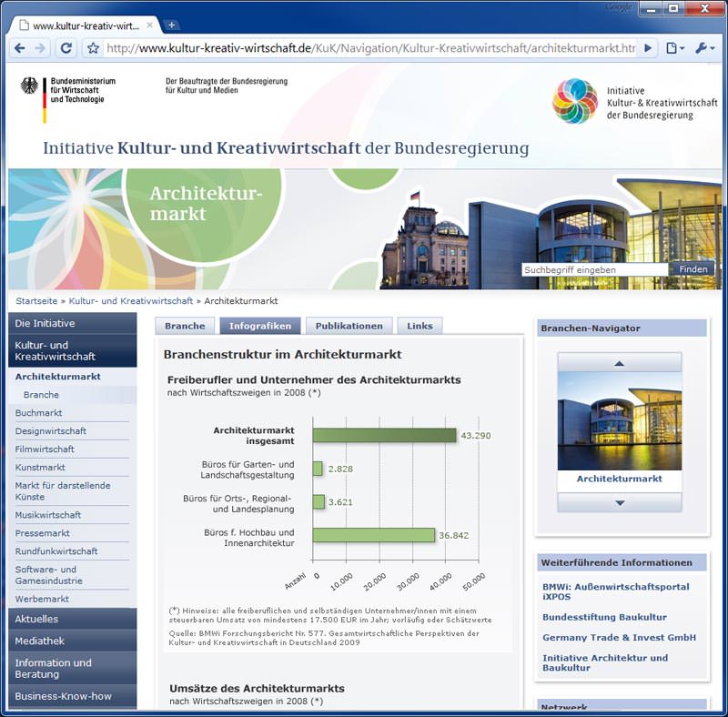
Task: Click the Architekturmarkt insgesamt 43.290 bar
Action: pos(384,435)
